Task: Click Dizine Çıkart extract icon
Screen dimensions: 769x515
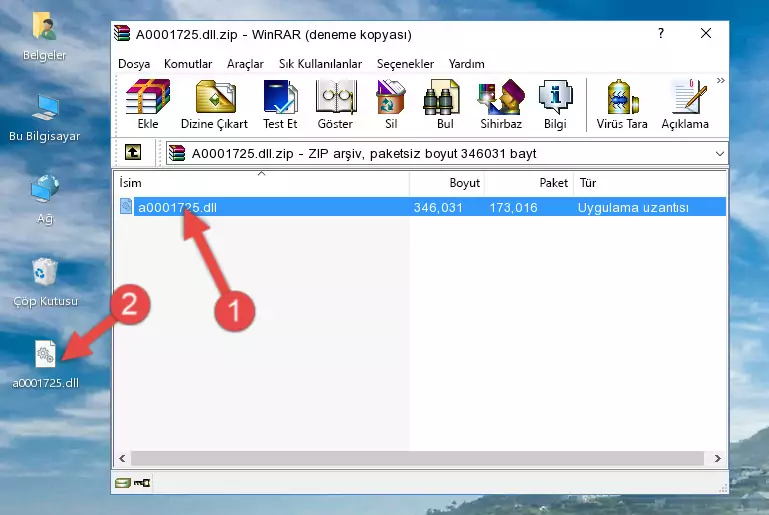Action: pos(214,104)
